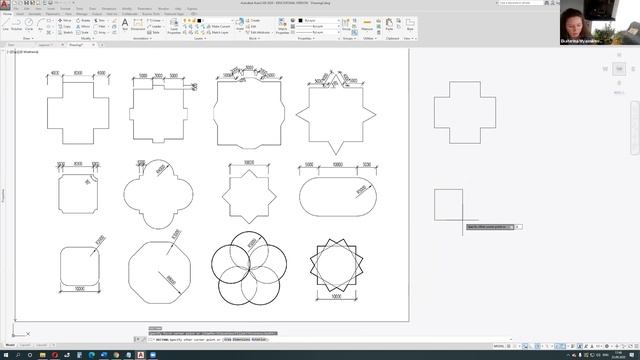Expand the Layers panel
This screenshot has width=640, height=360.
[200, 38]
